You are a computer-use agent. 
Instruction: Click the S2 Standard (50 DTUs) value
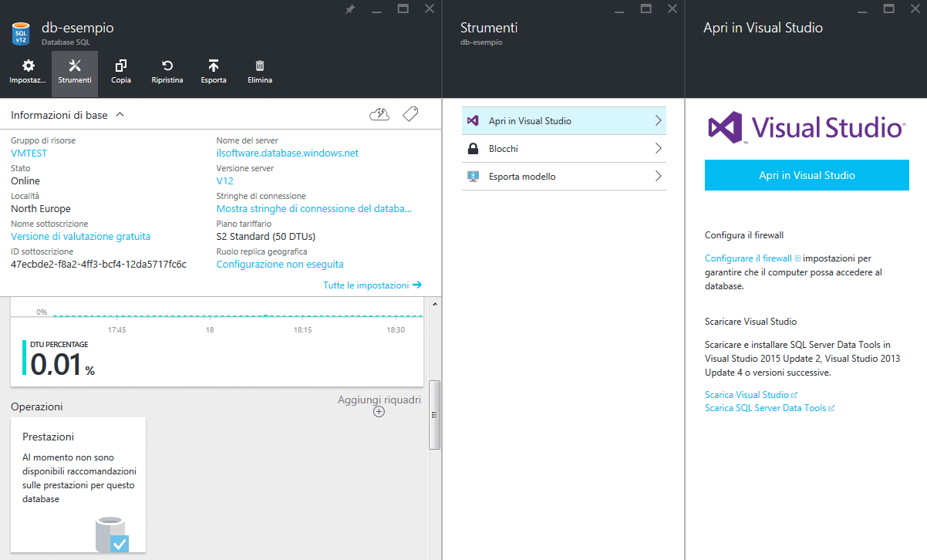click(266, 236)
